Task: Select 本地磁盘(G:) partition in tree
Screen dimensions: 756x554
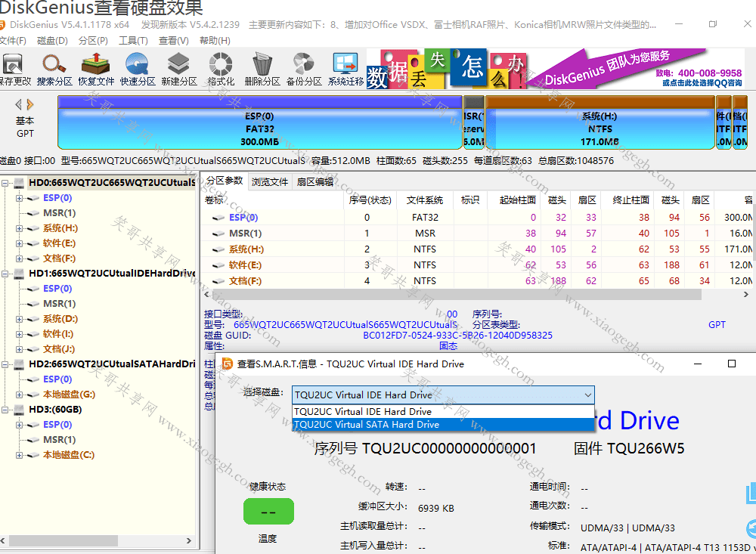Action: (x=69, y=395)
